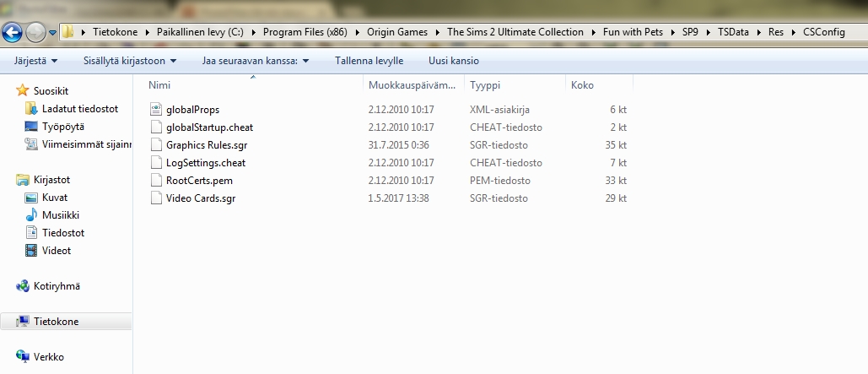Expand the Sisällytä kirjastoon dropdown
Screen dimensions: 868x374
129,62
